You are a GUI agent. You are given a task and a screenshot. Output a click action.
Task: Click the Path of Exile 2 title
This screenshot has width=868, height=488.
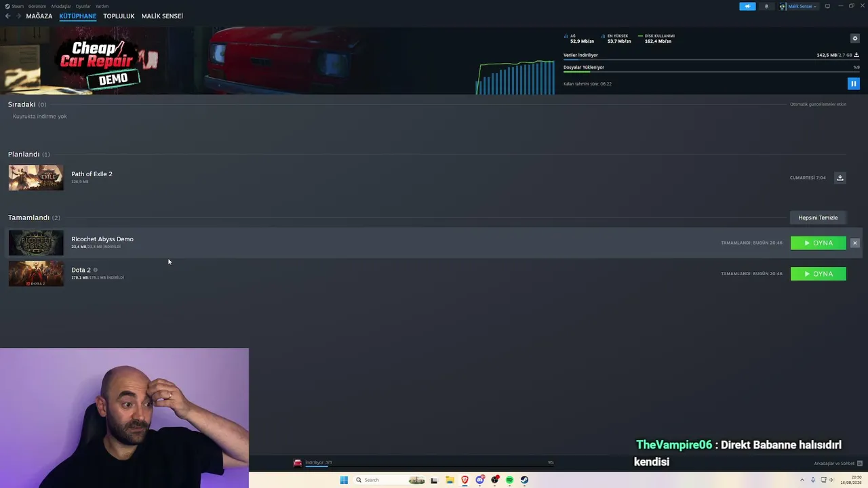coord(92,174)
